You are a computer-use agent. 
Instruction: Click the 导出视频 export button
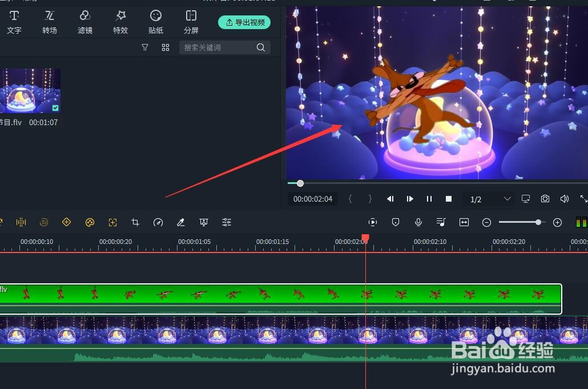pyautogui.click(x=244, y=22)
